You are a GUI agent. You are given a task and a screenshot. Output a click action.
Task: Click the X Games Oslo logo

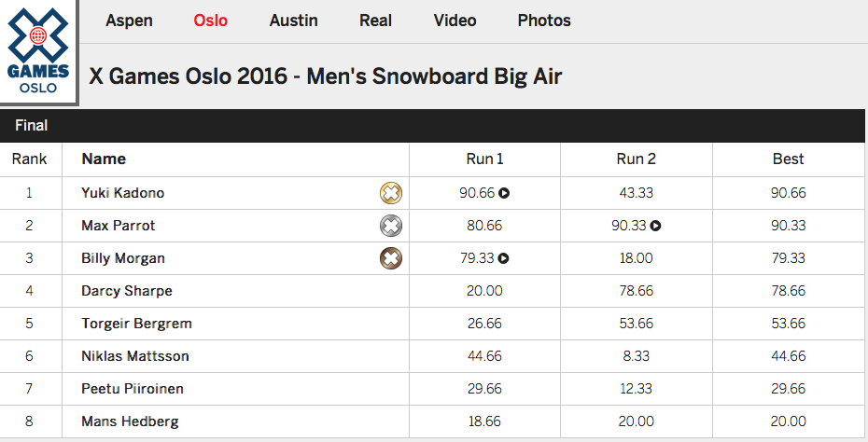coord(38,52)
